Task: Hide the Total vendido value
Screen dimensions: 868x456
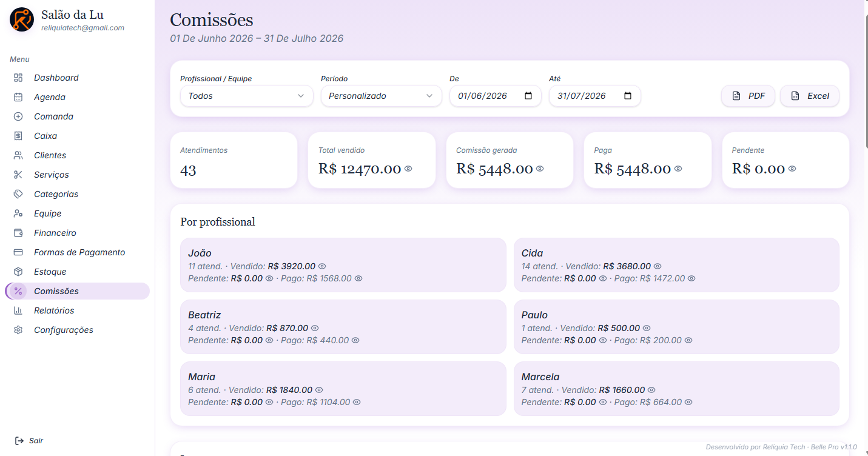Action: 408,169
